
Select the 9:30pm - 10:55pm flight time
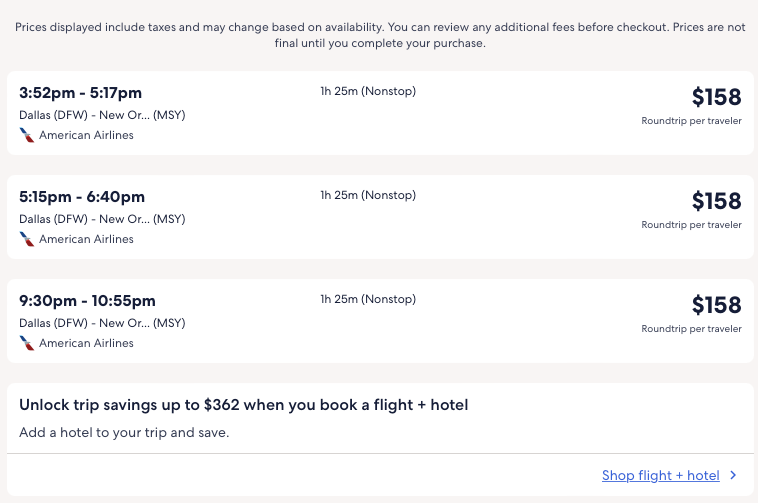88,301
